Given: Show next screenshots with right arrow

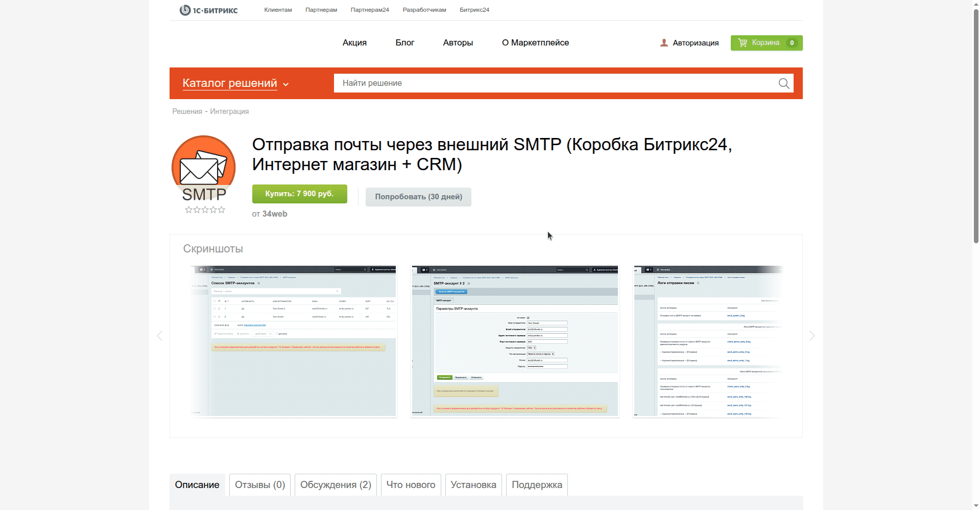Looking at the screenshot, I should [812, 336].
